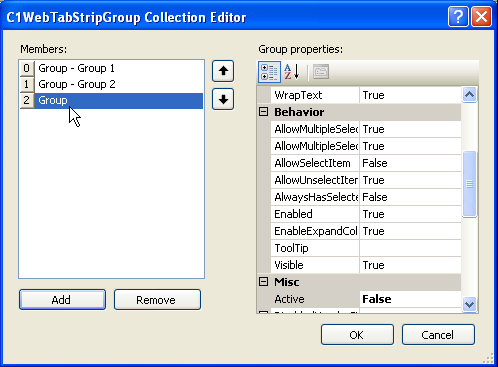Select the Visible property name
Image resolution: width=498 pixels, height=367 pixels.
[x=315, y=265]
